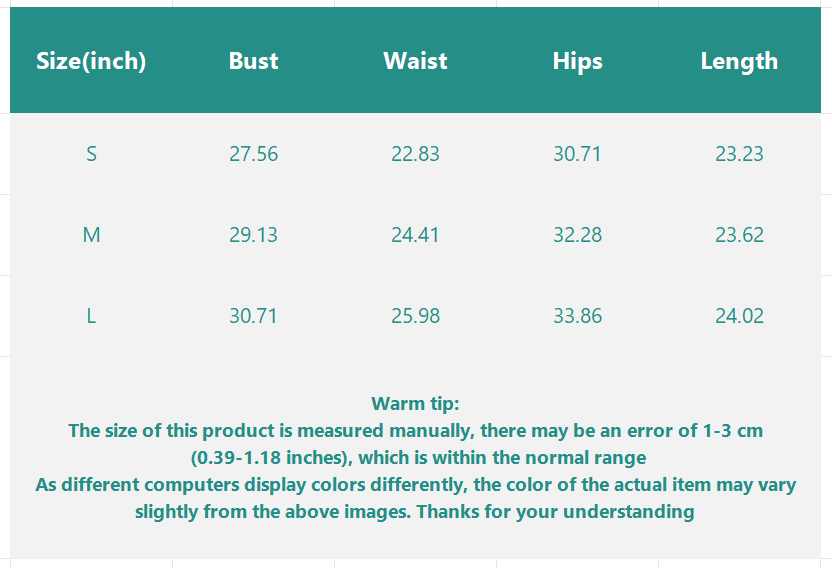Select the size L row label

tap(92, 316)
